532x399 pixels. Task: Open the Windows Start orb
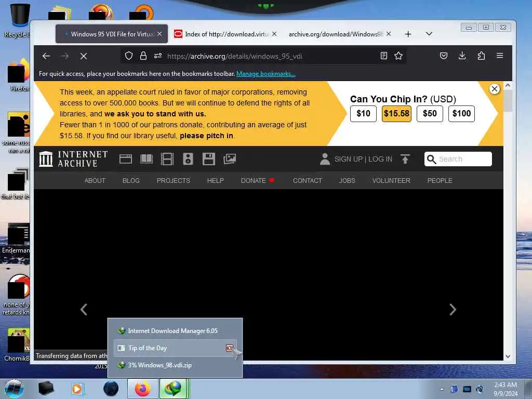14,389
